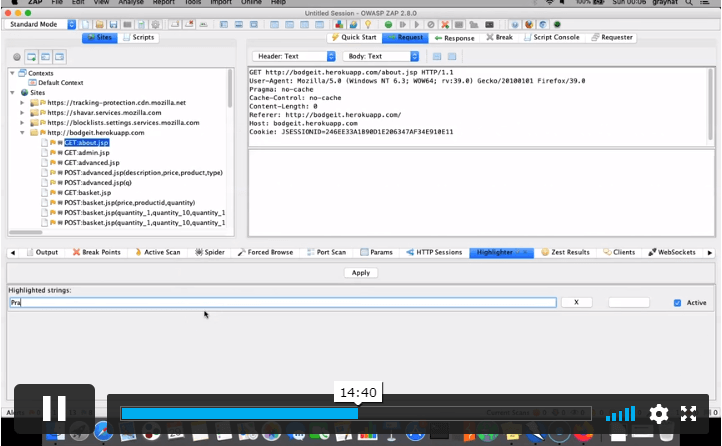Viewport: 722px width, 446px height.
Task: Click the lightbulb icon in toolbar
Action: coord(368,24)
